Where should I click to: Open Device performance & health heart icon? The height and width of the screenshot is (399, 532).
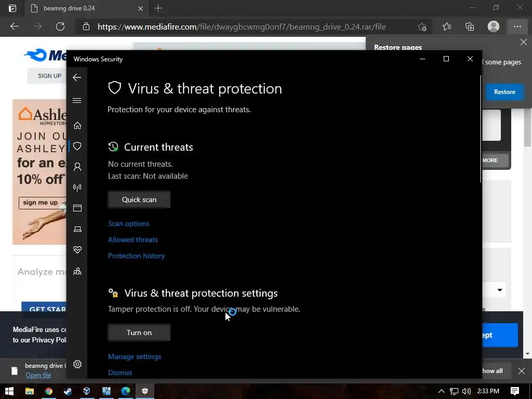77,250
